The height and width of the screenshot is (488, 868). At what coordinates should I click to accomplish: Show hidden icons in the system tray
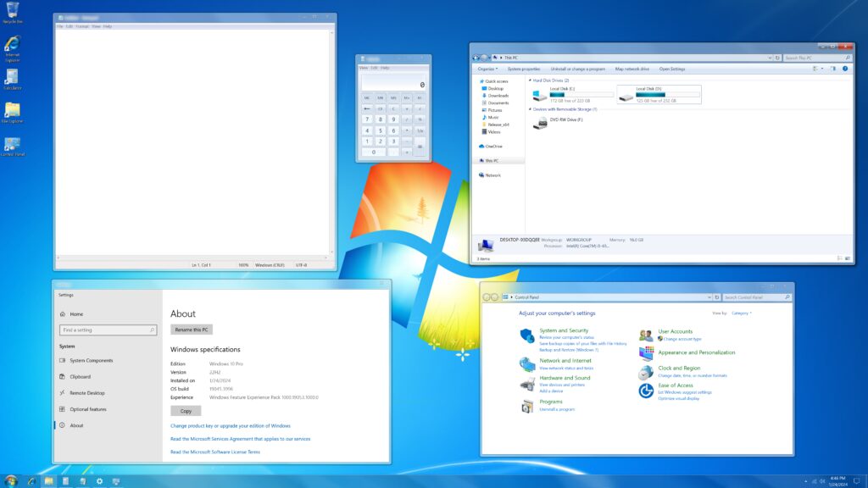point(805,481)
